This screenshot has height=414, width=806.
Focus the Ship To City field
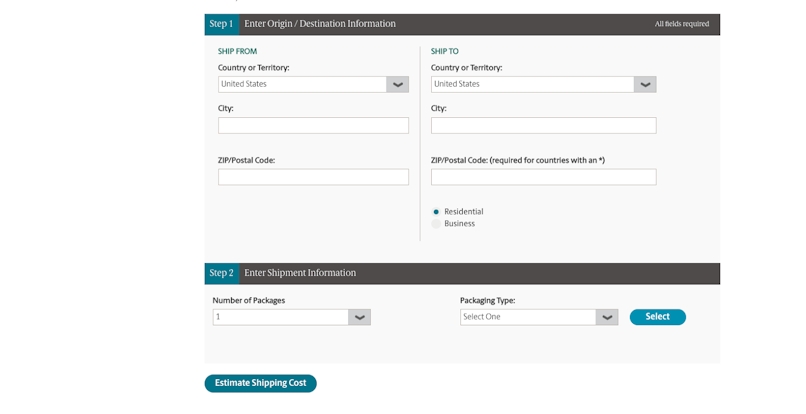pyautogui.click(x=543, y=126)
